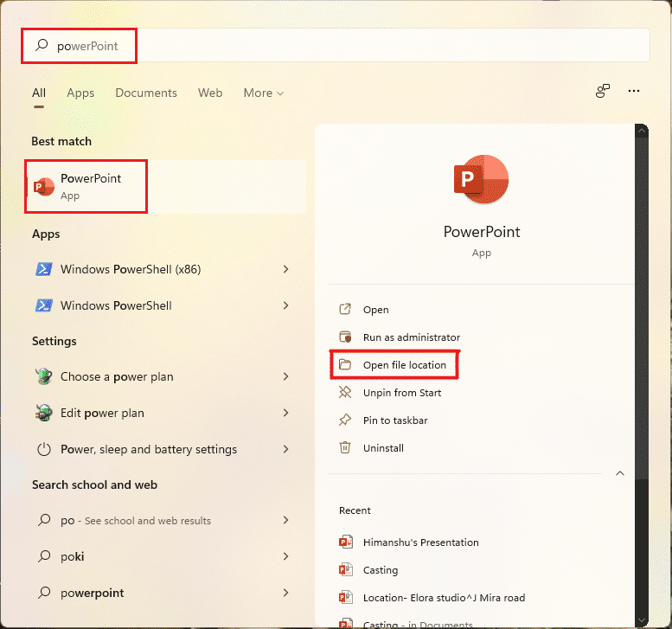Click the Open action icon
This screenshot has height=629, width=672.
click(345, 309)
